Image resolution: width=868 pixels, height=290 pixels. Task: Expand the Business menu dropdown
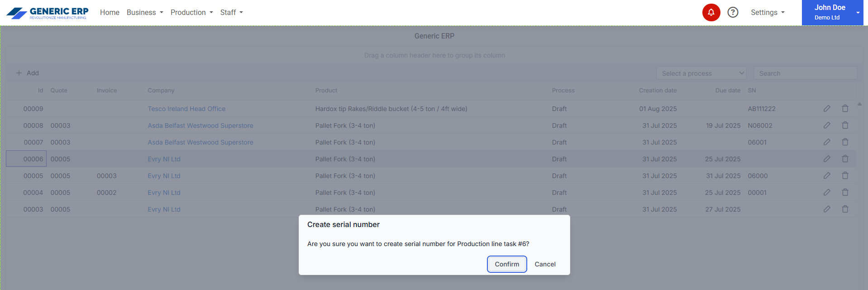pyautogui.click(x=145, y=13)
